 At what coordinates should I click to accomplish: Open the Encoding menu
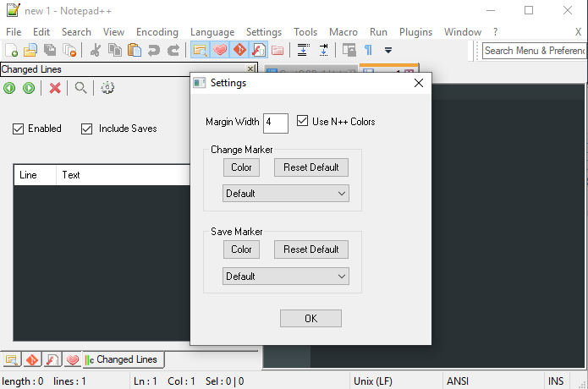click(x=157, y=32)
